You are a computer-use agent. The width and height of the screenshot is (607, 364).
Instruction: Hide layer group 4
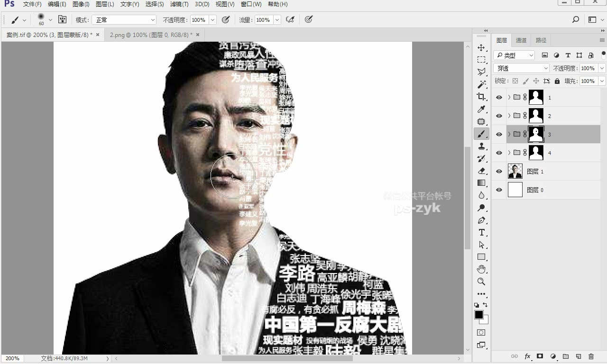click(x=499, y=153)
